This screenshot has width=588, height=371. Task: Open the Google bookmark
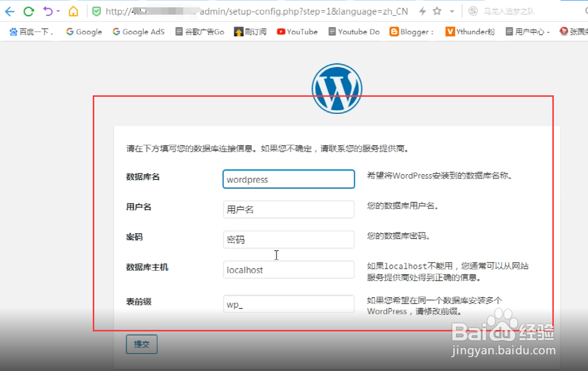coord(84,32)
